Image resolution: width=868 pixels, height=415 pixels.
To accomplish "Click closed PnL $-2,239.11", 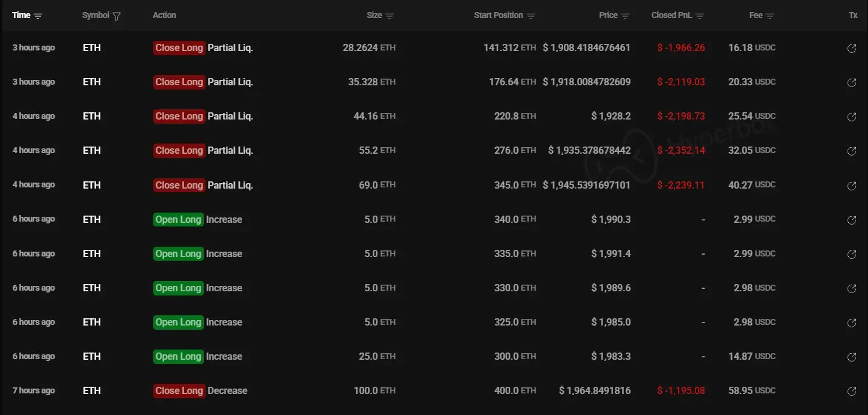I will [681, 185].
